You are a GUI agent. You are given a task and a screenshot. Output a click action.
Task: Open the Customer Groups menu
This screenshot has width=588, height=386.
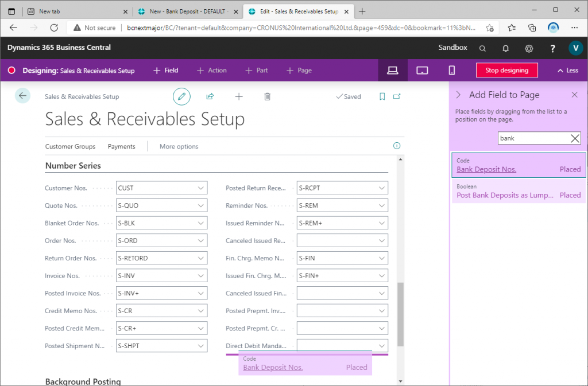(x=70, y=146)
